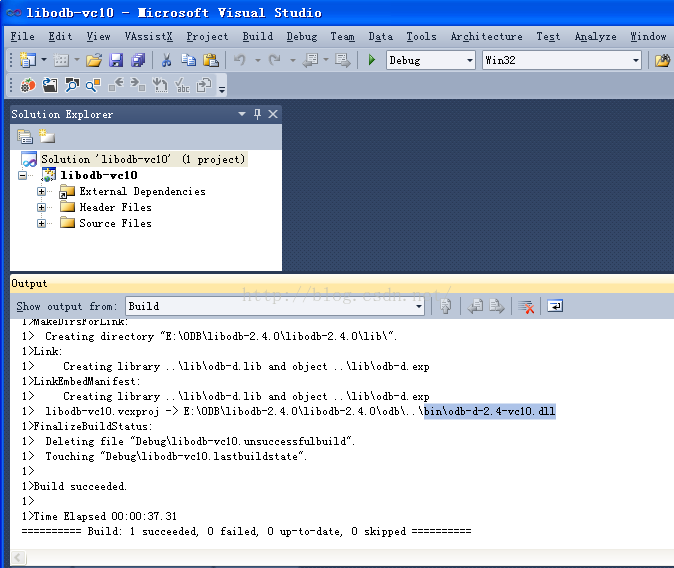Click the Paste clipboard icon

pos(211,60)
